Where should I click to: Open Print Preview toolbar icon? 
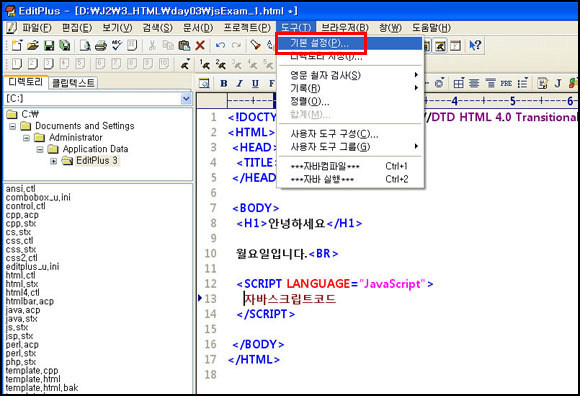[x=85, y=45]
